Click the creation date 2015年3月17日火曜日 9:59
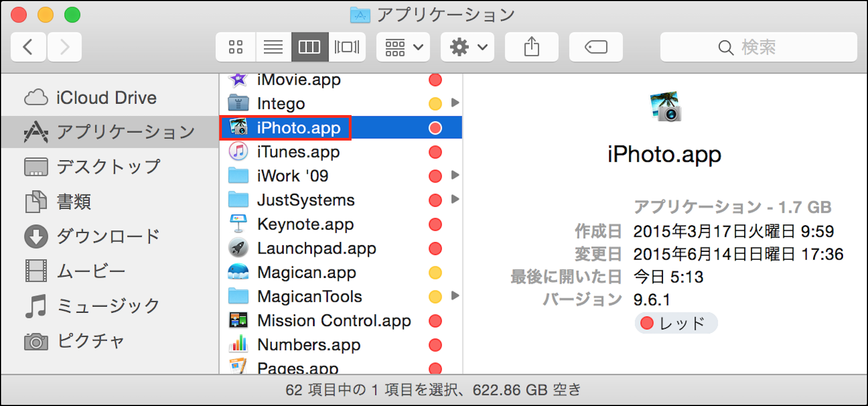 click(733, 232)
